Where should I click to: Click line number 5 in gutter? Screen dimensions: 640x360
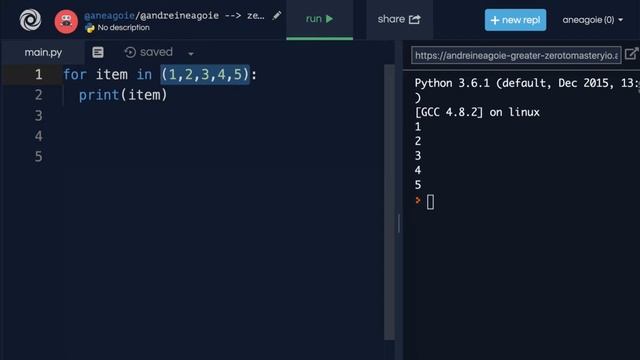pos(38,157)
